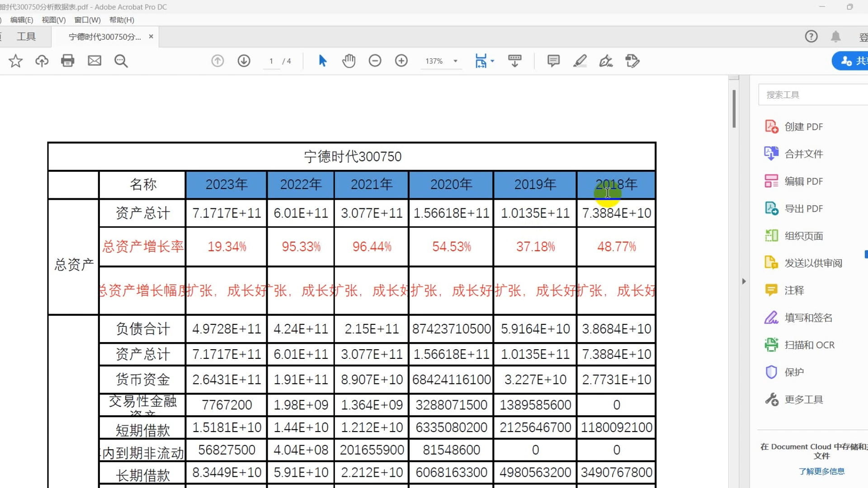Collapse the right tools pane arrow

tap(744, 281)
